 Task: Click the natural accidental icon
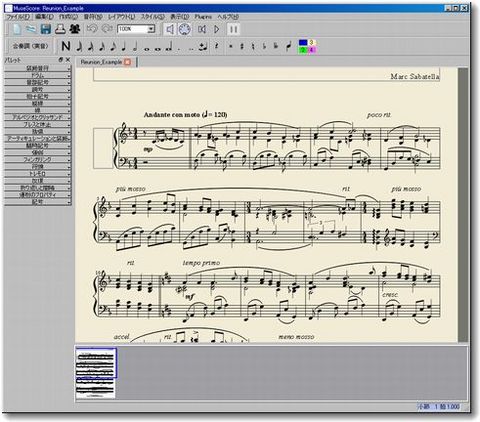pos(253,46)
